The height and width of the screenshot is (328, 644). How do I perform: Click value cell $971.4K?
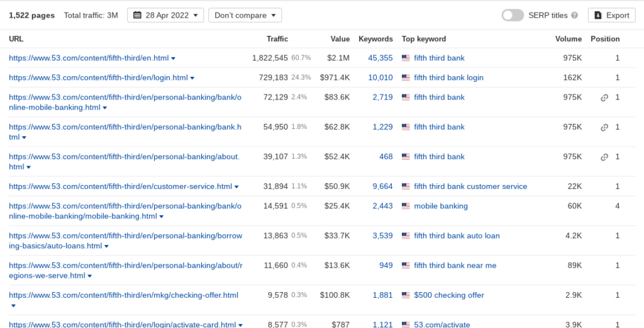pos(335,77)
